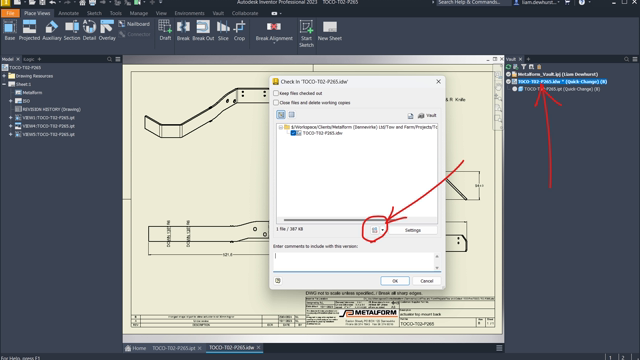Open the liam.dewhurst user account dropdown
Screen dimensions: 640x360
tap(538, 2)
